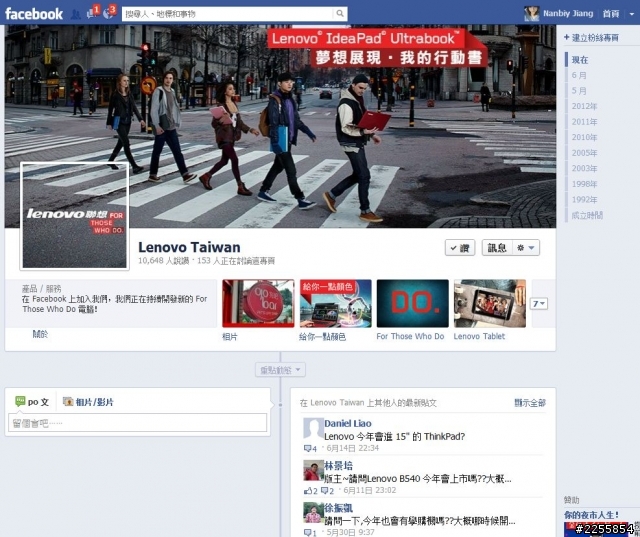The image size is (640, 537).
Task: Open the For Those Who Do thumbnail
Action: click(413, 303)
